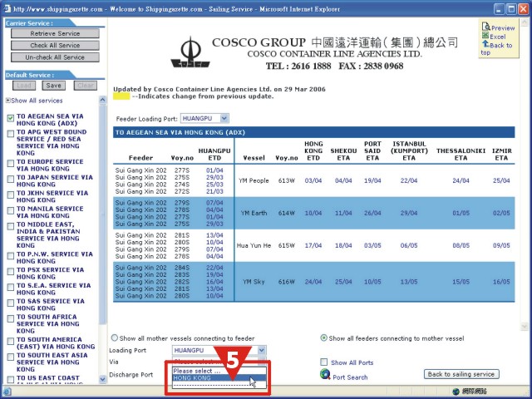Screen dimensions: 532x399
Task: Click Retrieve Service button
Action: point(55,33)
